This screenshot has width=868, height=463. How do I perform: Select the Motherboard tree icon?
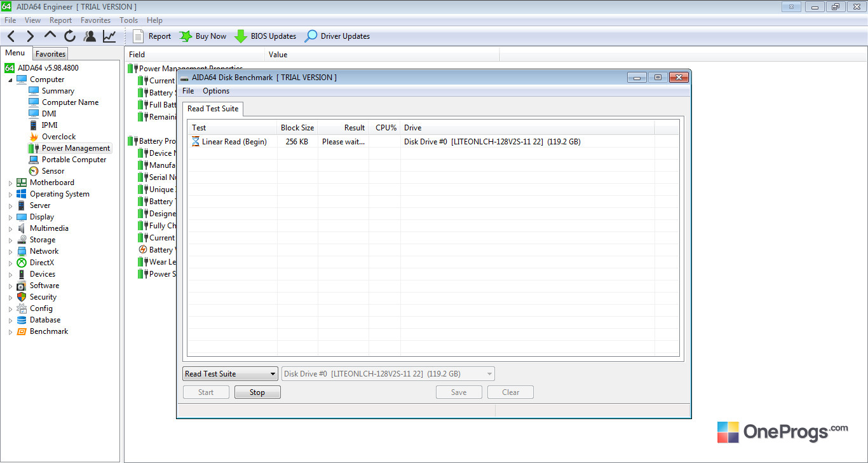(22, 183)
